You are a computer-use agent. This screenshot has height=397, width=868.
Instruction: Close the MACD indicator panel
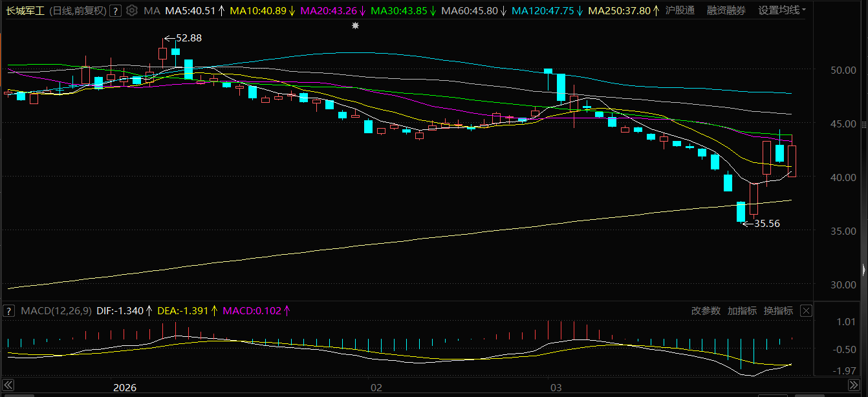tap(806, 311)
